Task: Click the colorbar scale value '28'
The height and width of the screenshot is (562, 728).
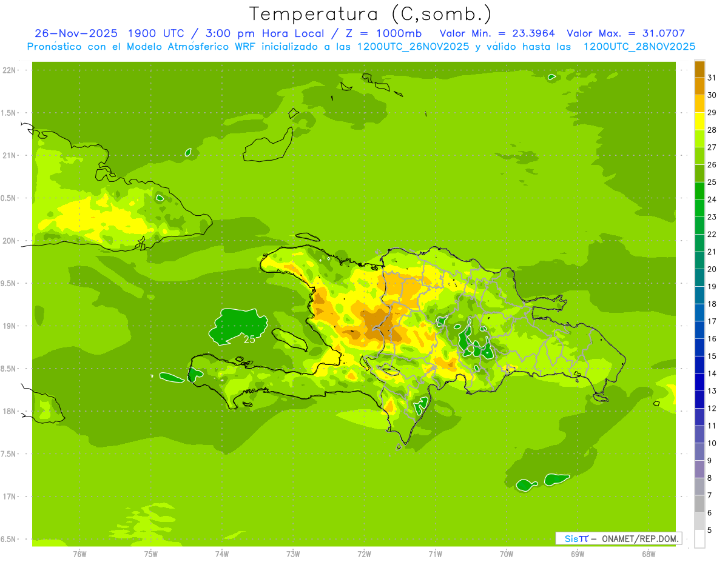Action: tap(712, 130)
